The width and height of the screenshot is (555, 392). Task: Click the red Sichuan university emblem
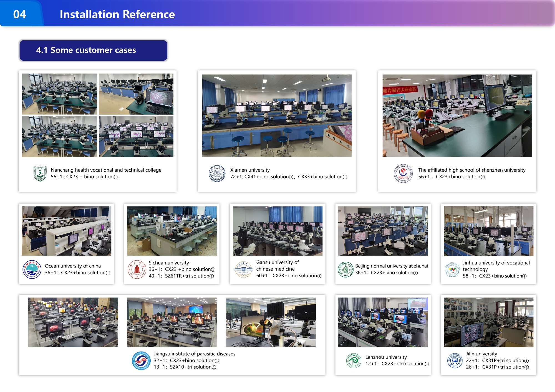137,269
